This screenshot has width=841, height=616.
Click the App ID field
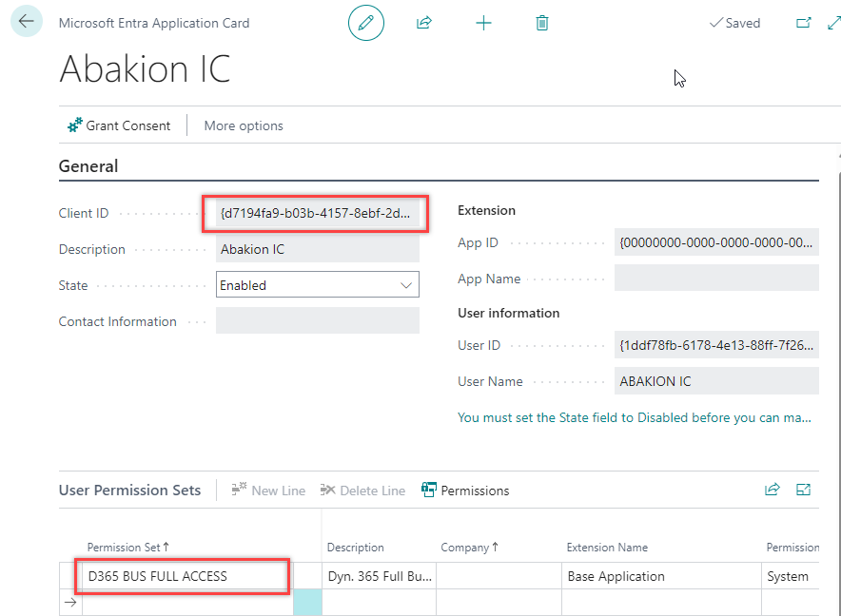(716, 242)
